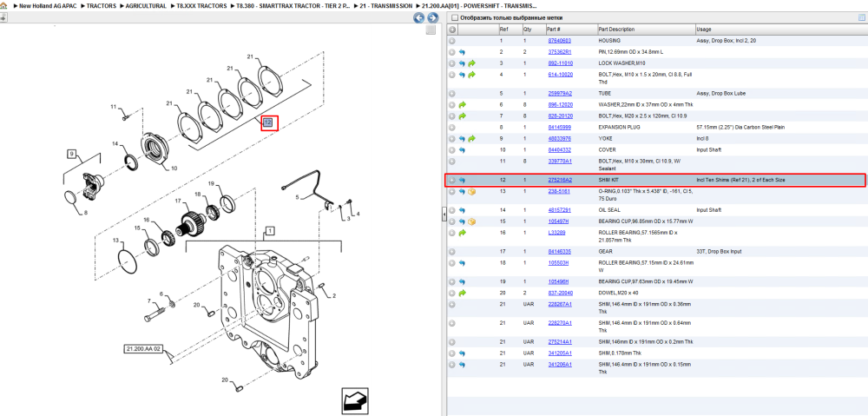Add HOUSING row with its plus icon
This screenshot has height=416, width=868.
451,41
